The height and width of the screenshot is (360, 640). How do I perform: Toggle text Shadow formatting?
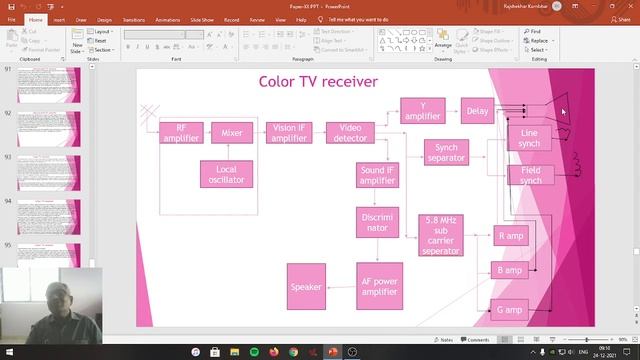click(157, 47)
